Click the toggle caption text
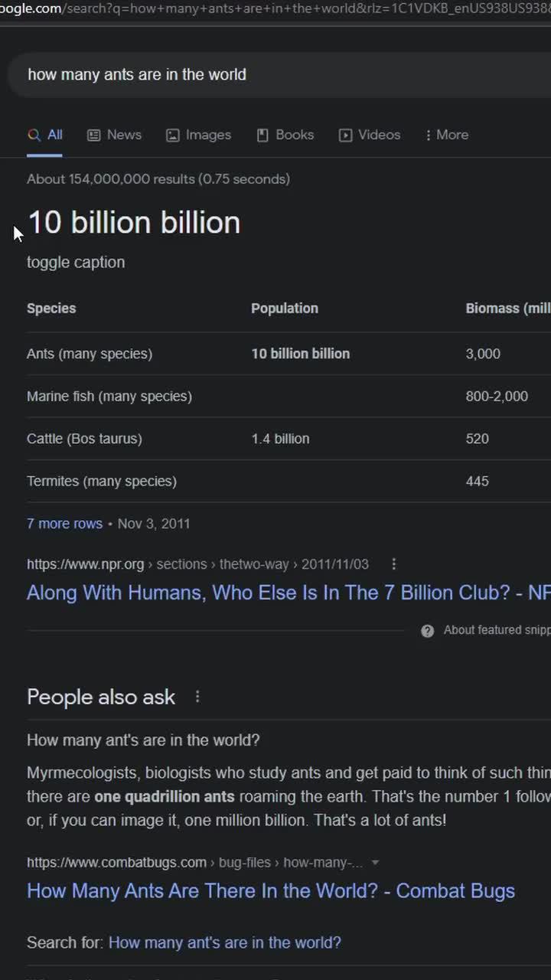 [x=76, y=262]
